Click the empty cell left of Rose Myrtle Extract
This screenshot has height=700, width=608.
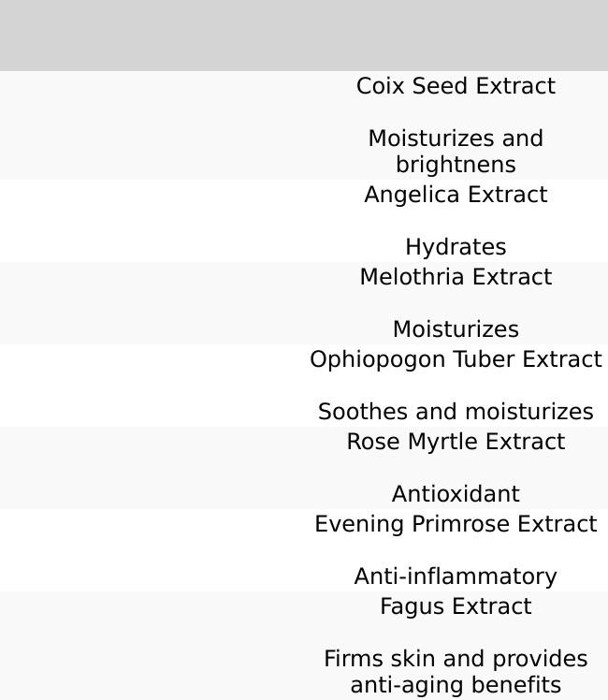click(x=152, y=468)
